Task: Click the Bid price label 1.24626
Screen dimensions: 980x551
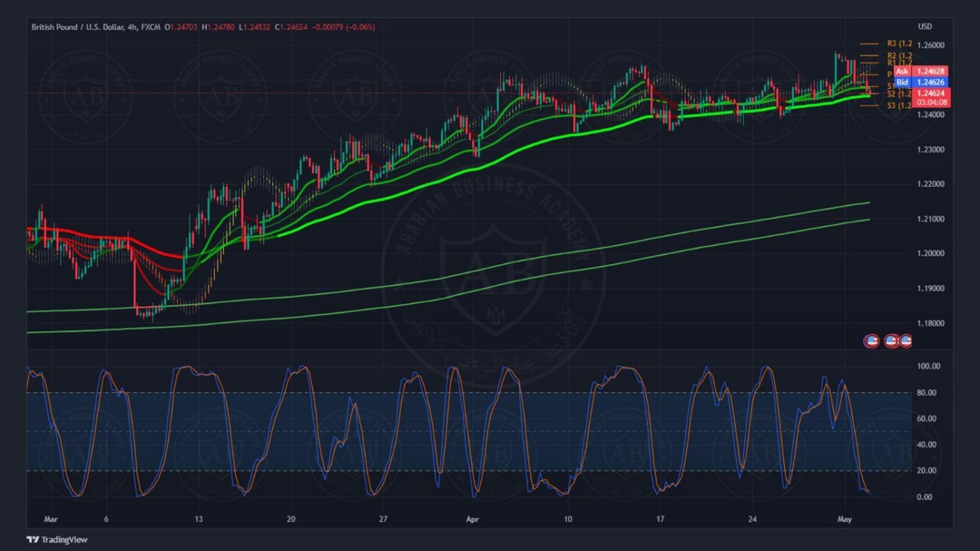Action: click(930, 82)
